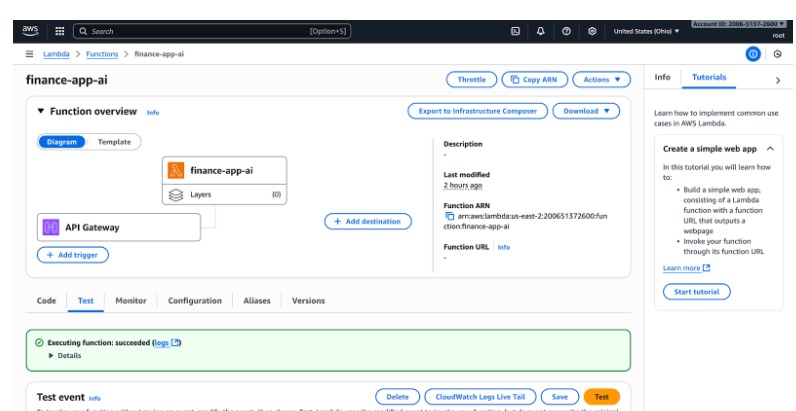Collapse the help panel with the right chevron
The height and width of the screenshot is (411, 796).
click(x=778, y=80)
